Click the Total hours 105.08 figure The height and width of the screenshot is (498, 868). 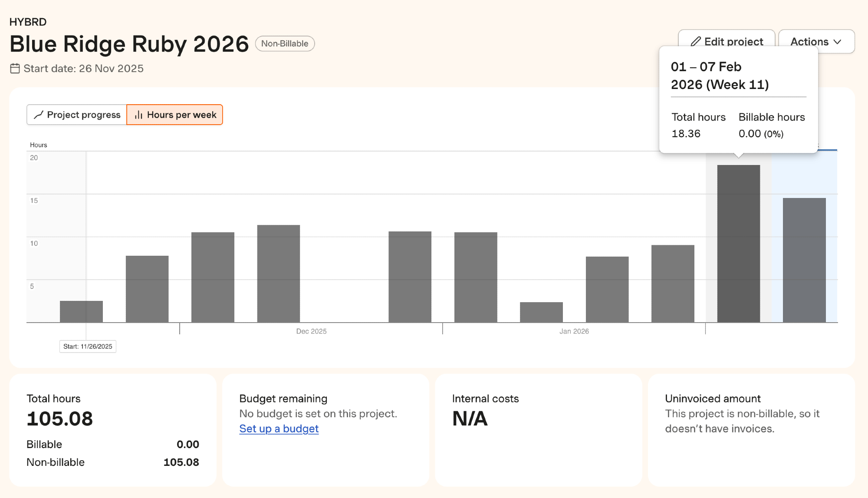click(x=60, y=419)
